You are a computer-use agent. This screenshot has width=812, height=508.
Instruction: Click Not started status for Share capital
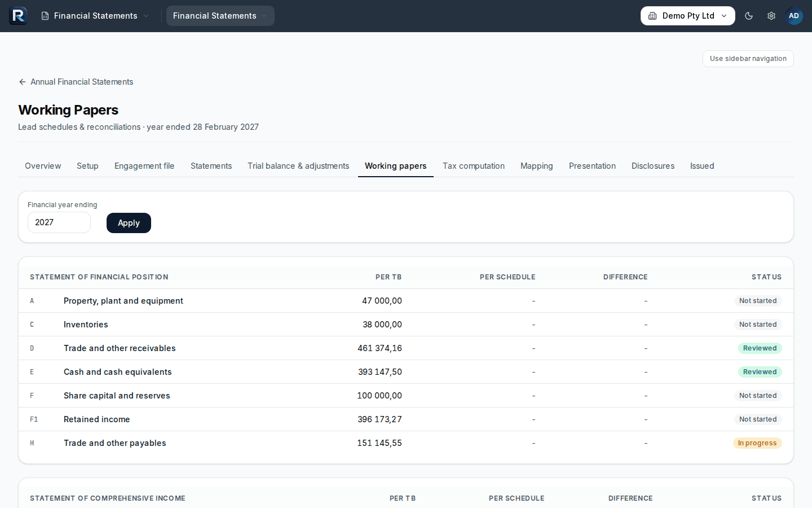pos(758,396)
